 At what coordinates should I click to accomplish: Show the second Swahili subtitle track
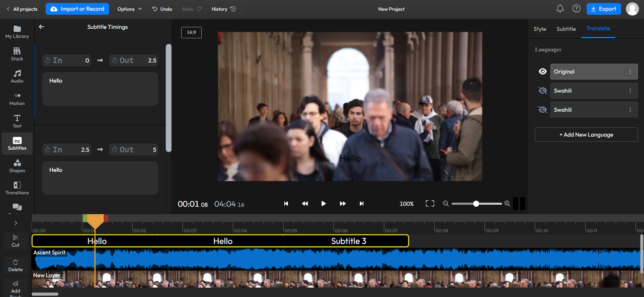[542, 110]
